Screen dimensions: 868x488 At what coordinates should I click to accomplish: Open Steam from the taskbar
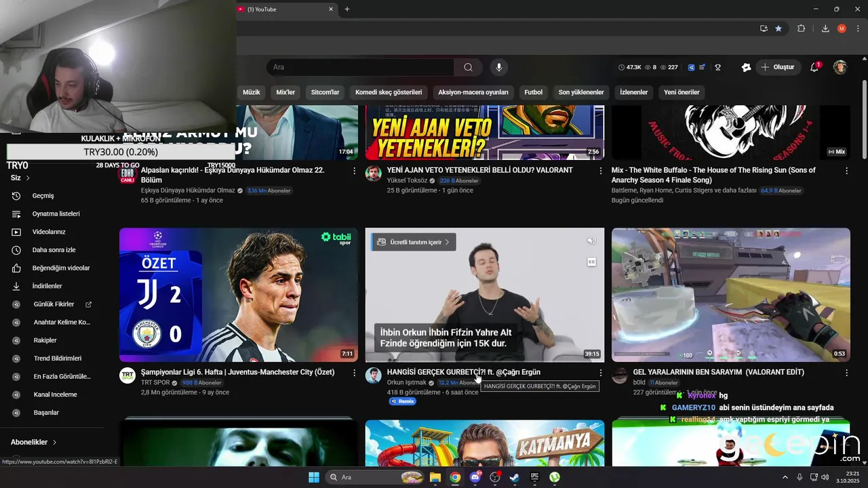pos(515,477)
